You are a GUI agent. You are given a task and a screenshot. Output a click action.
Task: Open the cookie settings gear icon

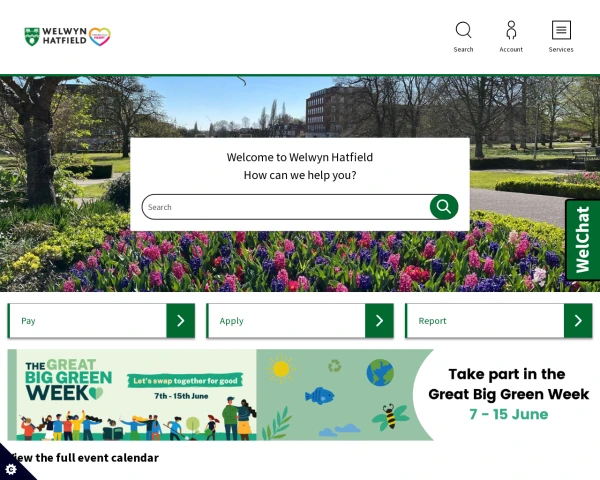(11, 469)
